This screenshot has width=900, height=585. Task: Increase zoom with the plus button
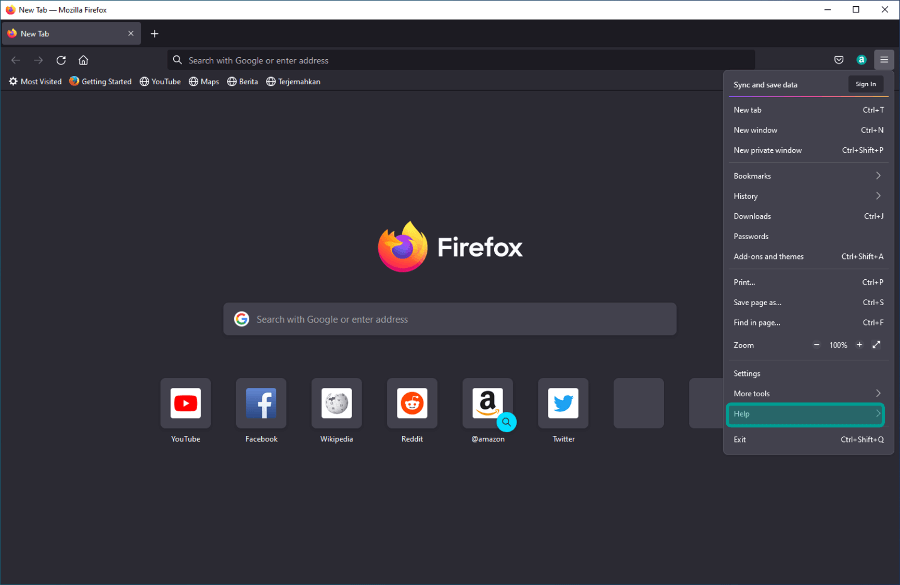[x=859, y=345]
